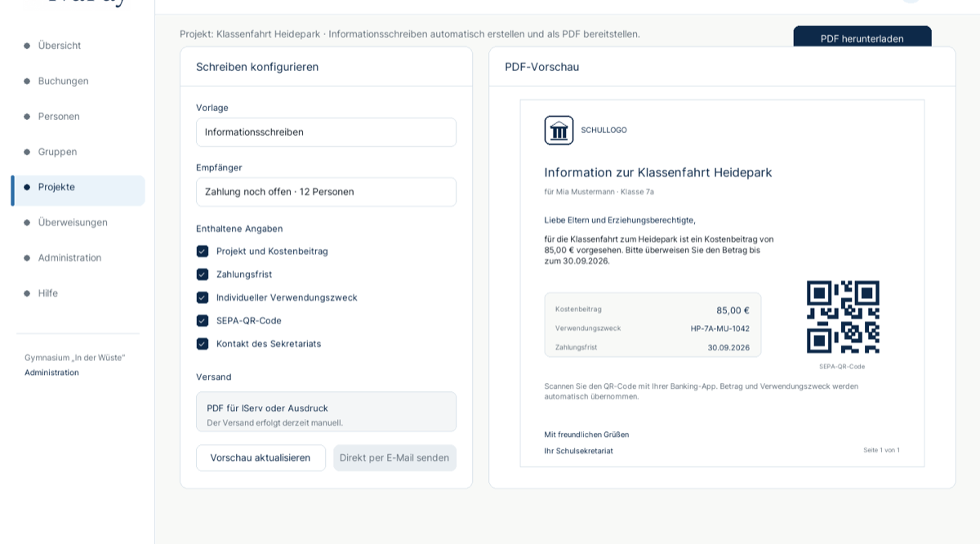Click the SEPA-QR-Code caption under the QR code
Screen dimensions: 980x544
coord(842,367)
